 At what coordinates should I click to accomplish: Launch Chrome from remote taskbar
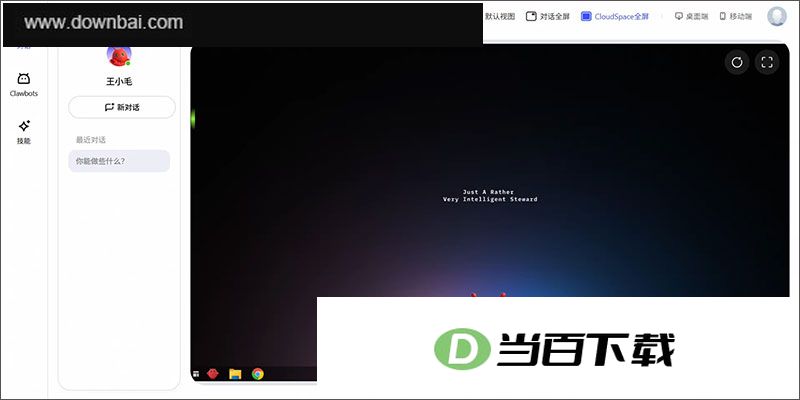pyautogui.click(x=258, y=374)
